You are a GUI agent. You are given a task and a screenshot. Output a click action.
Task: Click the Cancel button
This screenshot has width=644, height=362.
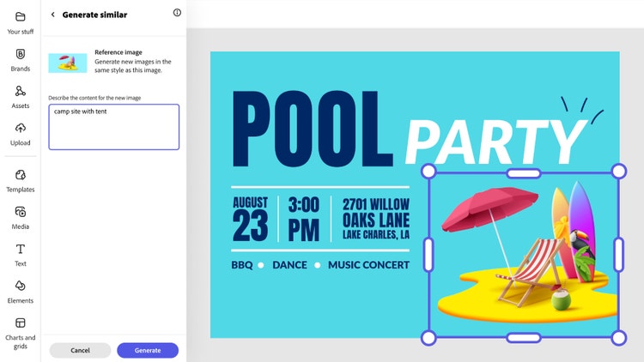(x=80, y=350)
